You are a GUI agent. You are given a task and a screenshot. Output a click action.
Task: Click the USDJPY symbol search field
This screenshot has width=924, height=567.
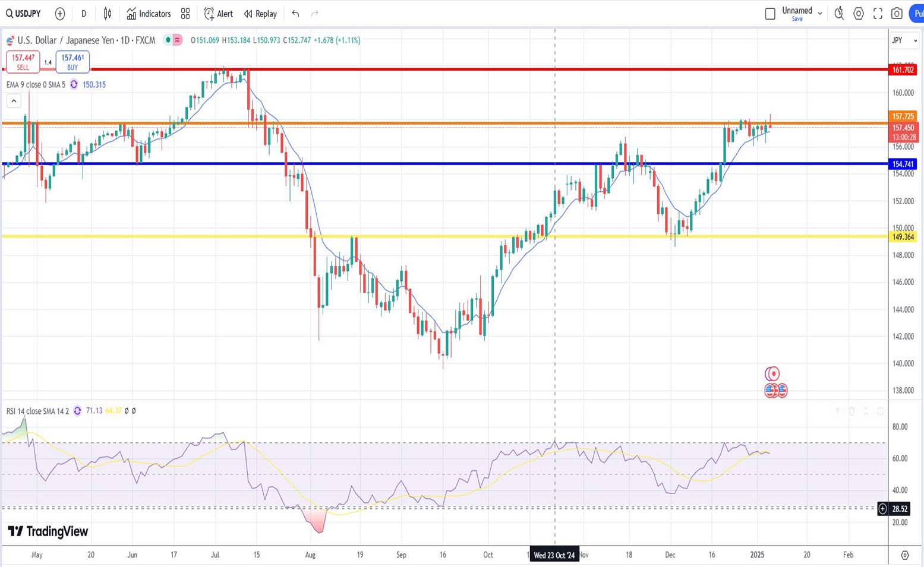coord(24,14)
